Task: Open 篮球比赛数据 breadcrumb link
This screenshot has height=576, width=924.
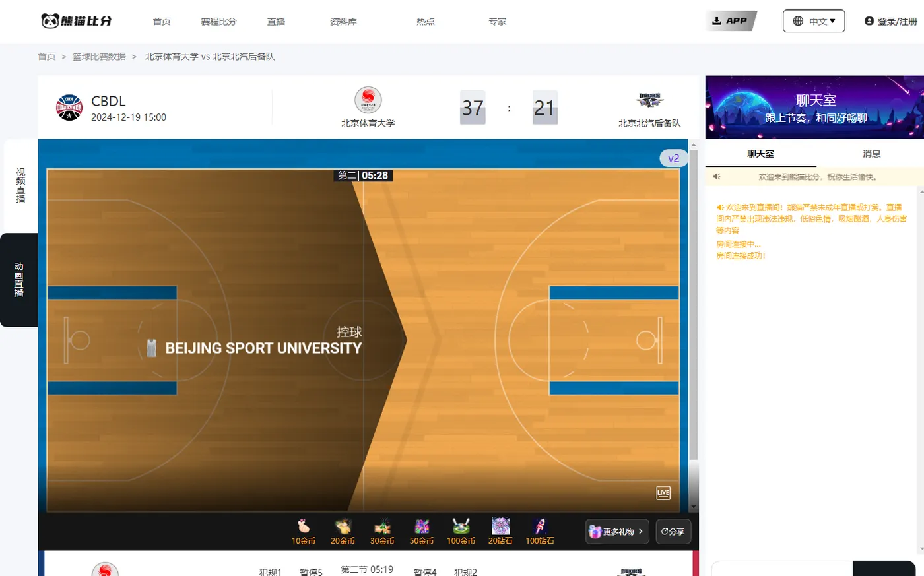Action: tap(99, 57)
